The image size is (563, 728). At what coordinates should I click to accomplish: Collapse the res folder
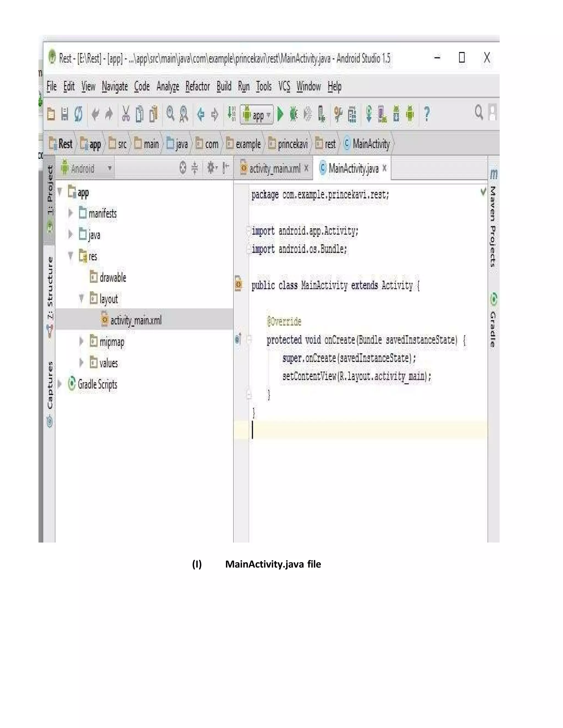pyautogui.click(x=70, y=256)
